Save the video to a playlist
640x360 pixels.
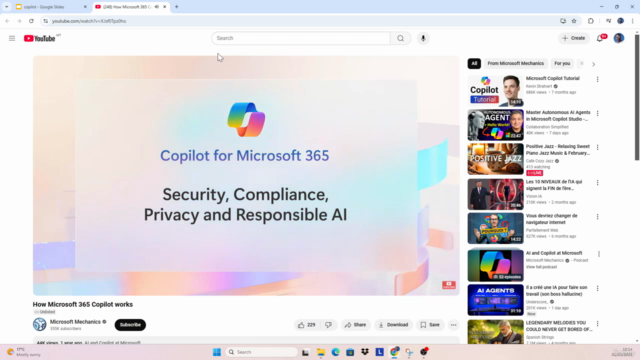[430, 325]
